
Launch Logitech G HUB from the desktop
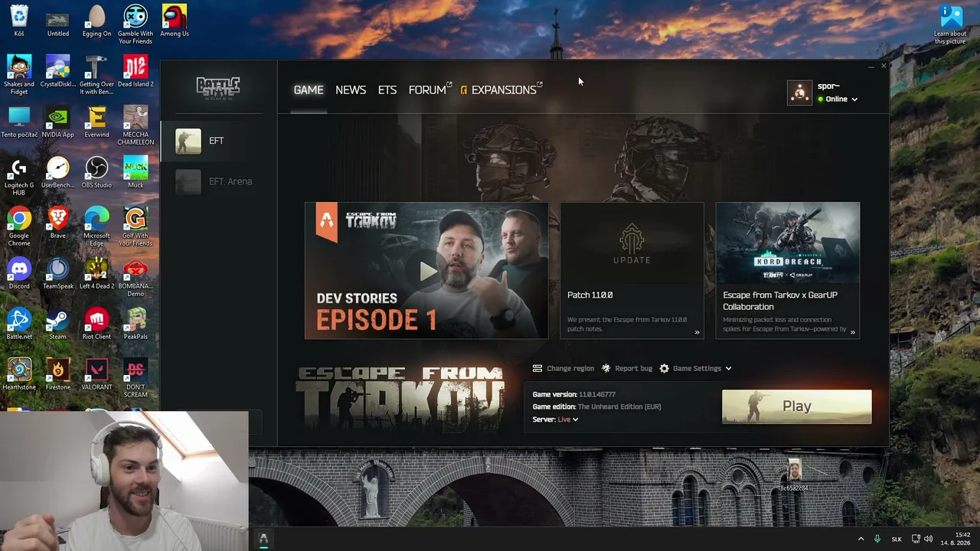[19, 176]
